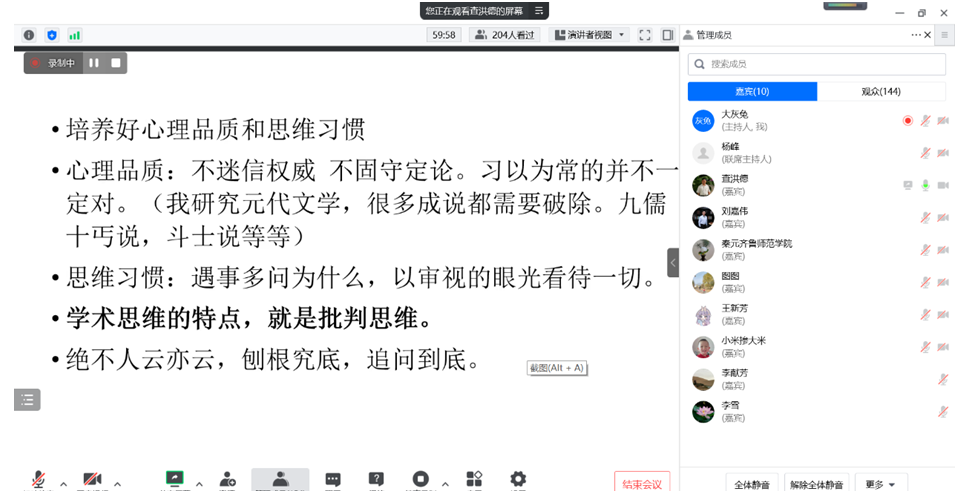
Task: Enter full screen mode icon
Action: [645, 35]
